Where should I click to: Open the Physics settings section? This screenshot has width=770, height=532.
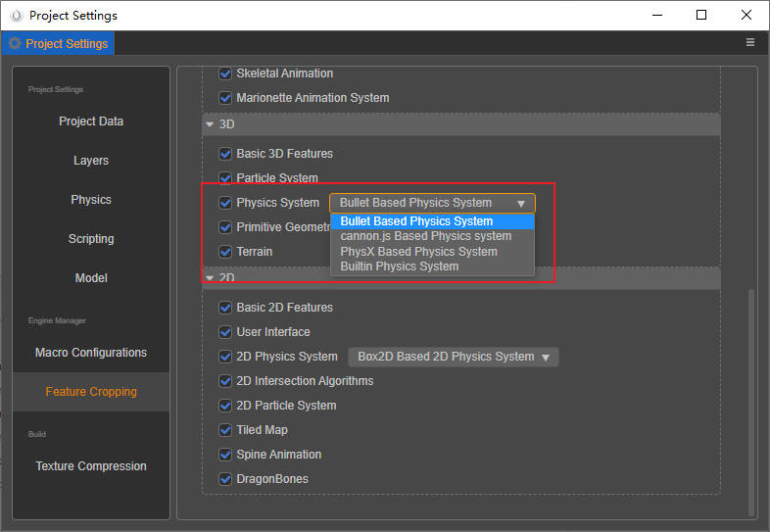[x=91, y=200]
